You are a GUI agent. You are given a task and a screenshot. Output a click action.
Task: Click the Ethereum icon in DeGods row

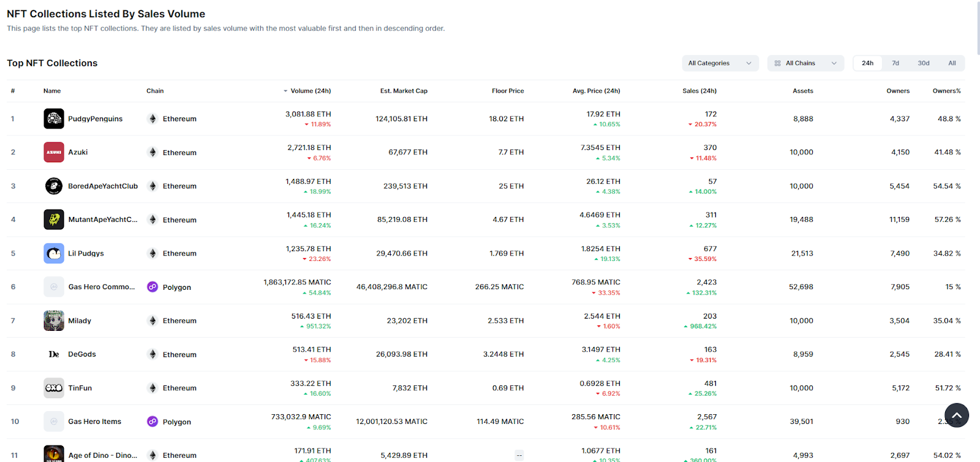(x=153, y=354)
